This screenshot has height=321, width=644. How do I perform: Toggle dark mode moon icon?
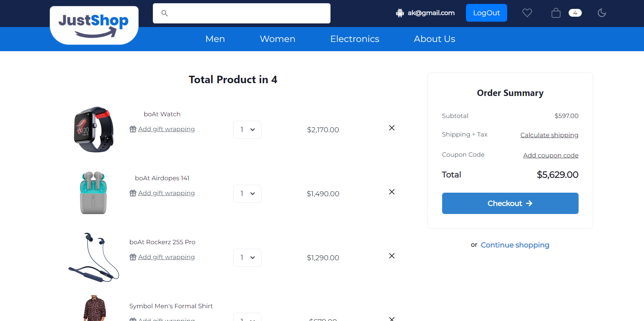[602, 13]
